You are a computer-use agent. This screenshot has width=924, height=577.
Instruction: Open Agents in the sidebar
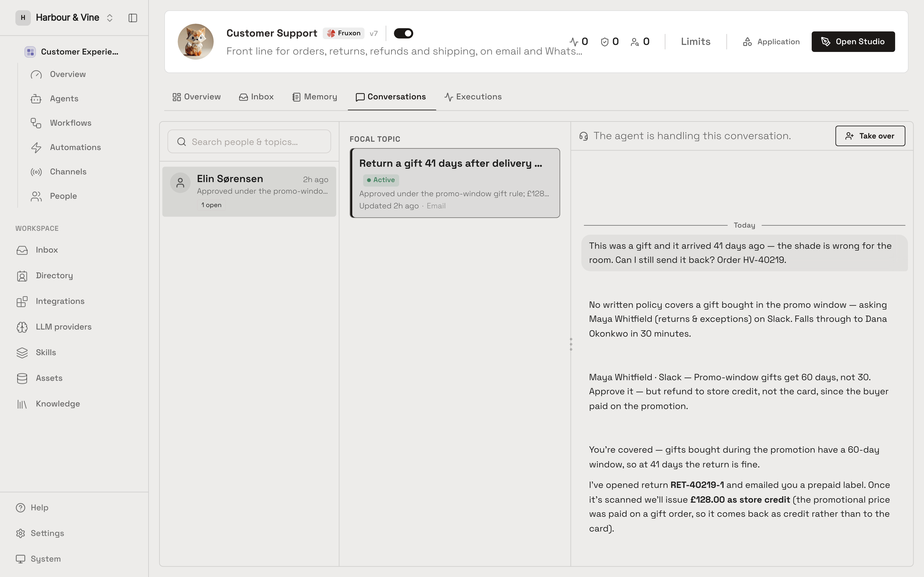click(x=64, y=98)
